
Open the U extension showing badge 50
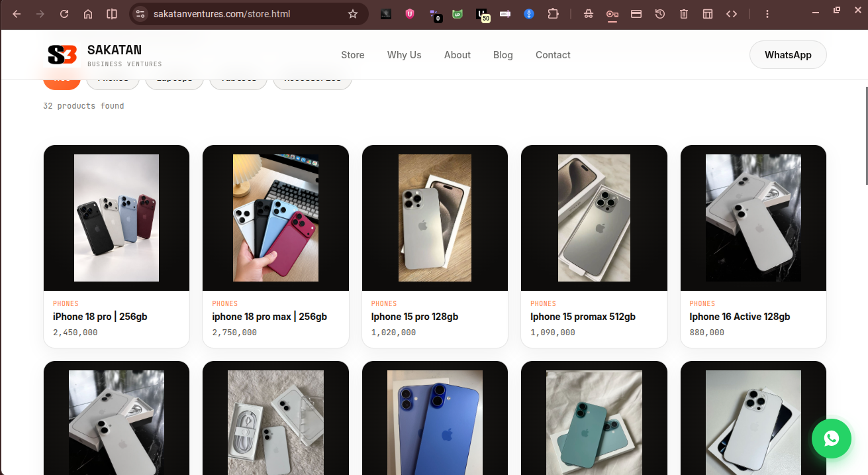tap(483, 15)
